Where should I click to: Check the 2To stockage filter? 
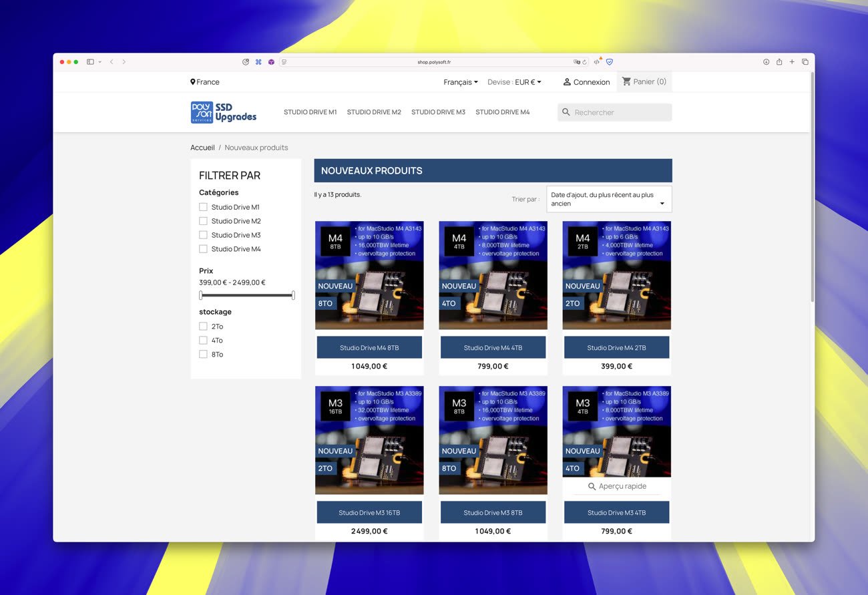(x=203, y=327)
